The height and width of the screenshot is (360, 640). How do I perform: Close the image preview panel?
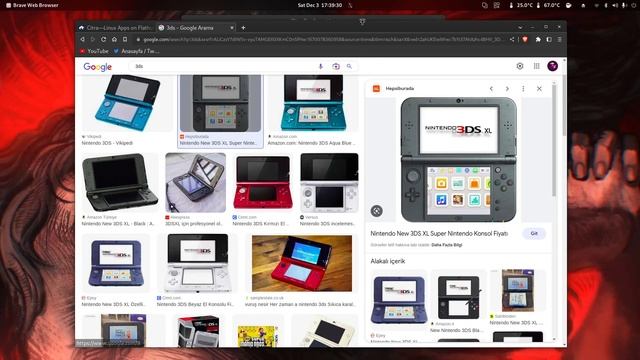coord(539,89)
